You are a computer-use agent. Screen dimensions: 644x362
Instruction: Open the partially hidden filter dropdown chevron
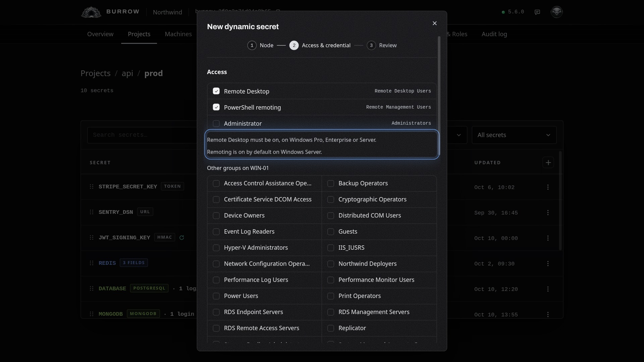click(x=459, y=135)
